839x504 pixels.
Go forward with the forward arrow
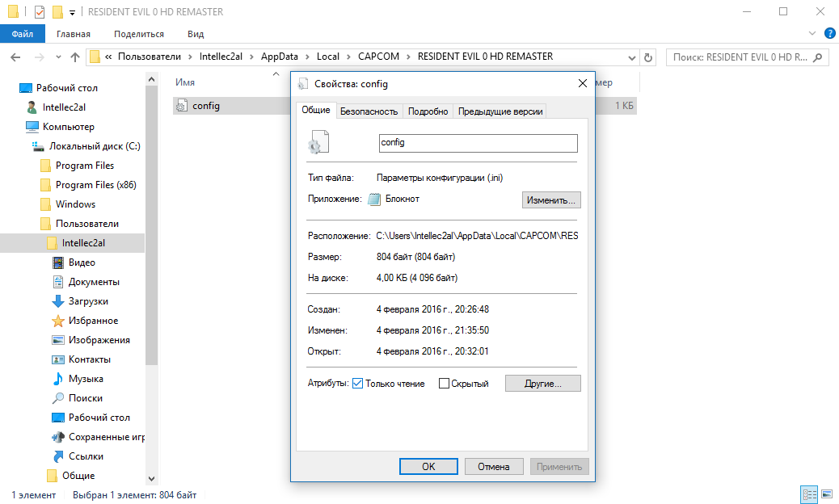point(39,57)
